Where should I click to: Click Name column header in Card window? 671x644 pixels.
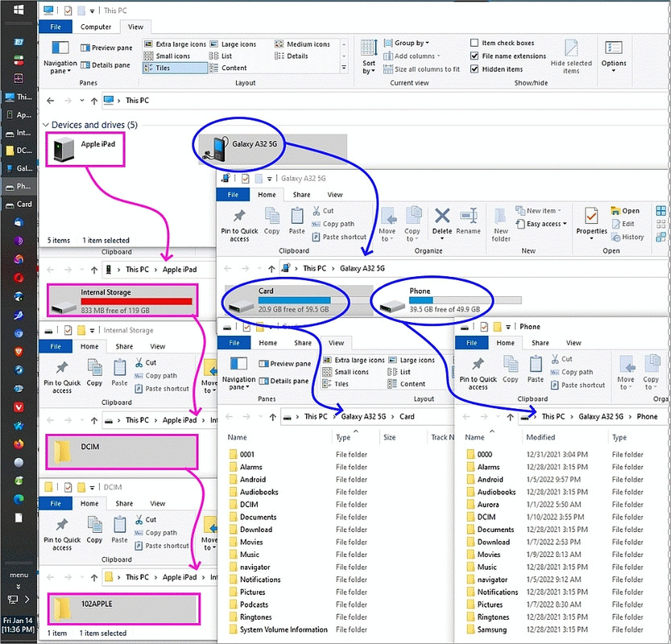(x=237, y=437)
